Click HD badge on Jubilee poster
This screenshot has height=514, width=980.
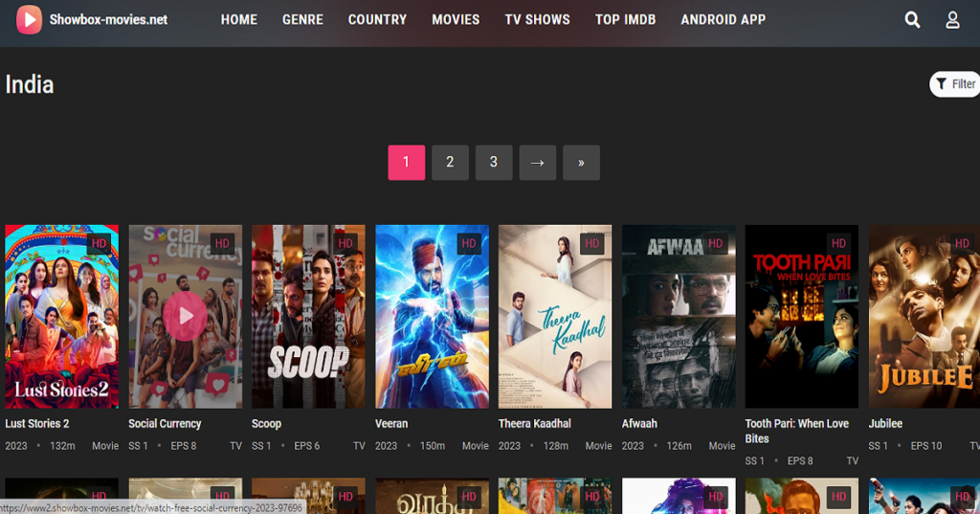pyautogui.click(x=962, y=243)
